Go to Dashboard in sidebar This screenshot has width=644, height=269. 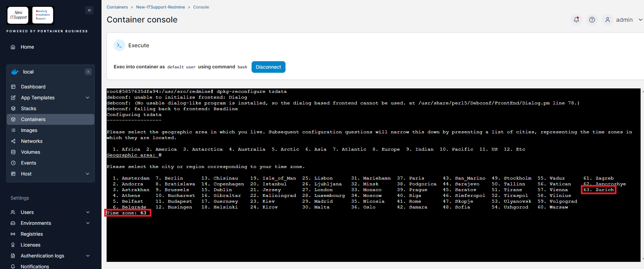click(x=33, y=87)
